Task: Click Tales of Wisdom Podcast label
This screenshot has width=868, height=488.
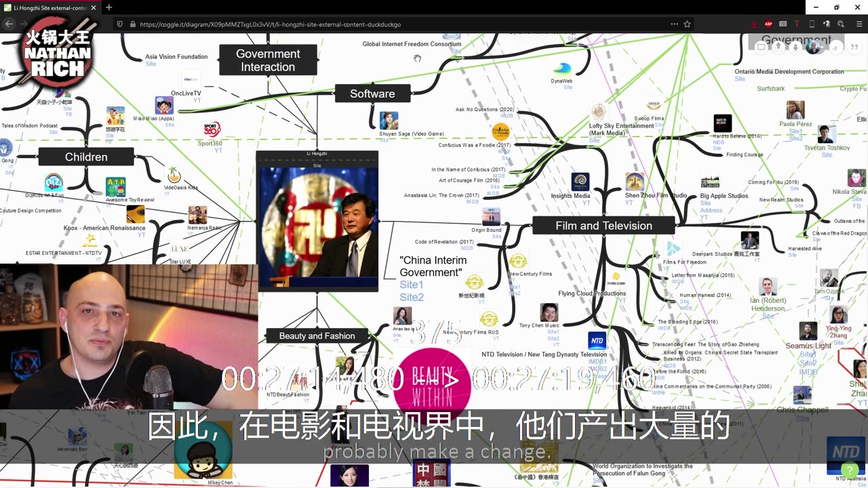Action: point(30,125)
